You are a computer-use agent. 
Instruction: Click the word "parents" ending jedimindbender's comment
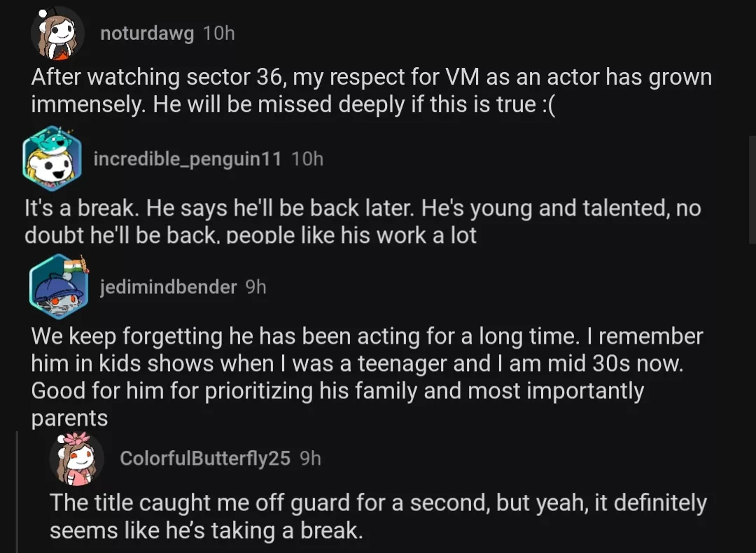pos(69,418)
